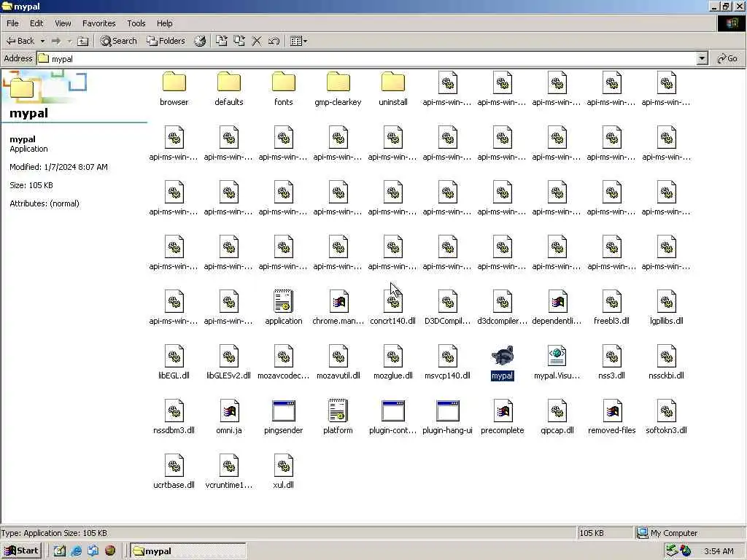Select the plugin-container executable
This screenshot has width=747, height=560.
pyautogui.click(x=393, y=417)
